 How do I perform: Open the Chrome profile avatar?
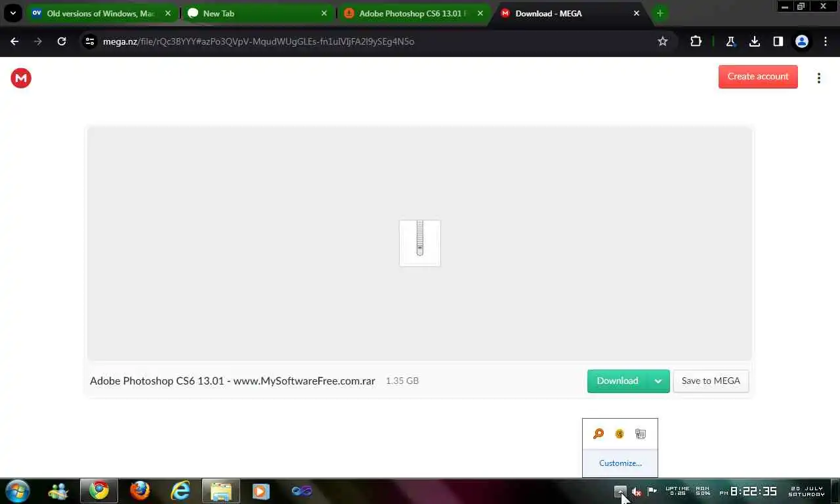(x=802, y=41)
